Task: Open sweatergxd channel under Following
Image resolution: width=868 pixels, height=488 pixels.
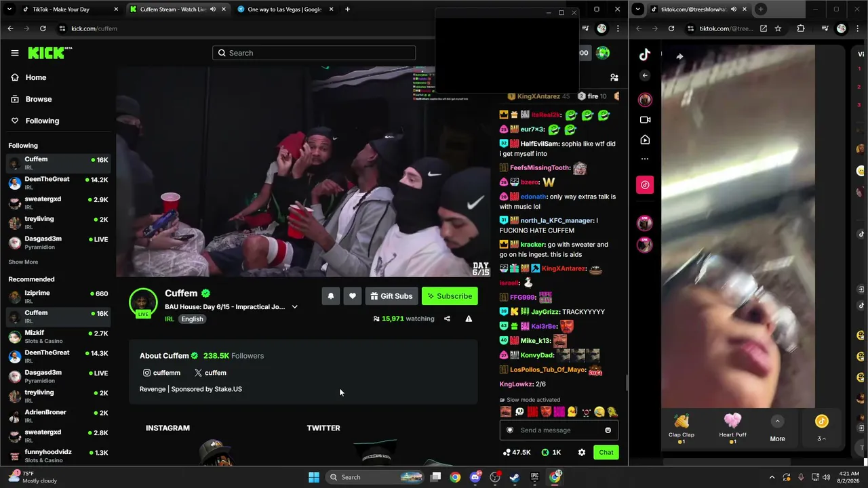Action: (x=57, y=203)
